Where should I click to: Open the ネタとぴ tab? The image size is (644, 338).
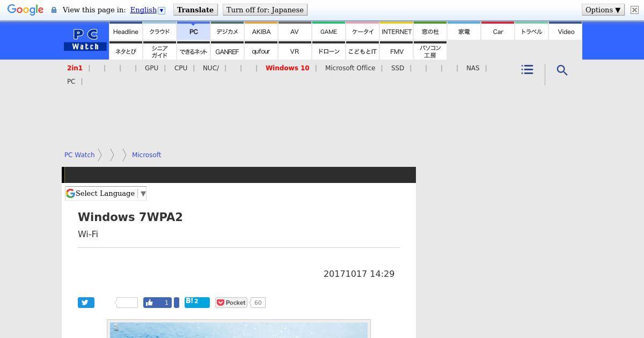(126, 51)
